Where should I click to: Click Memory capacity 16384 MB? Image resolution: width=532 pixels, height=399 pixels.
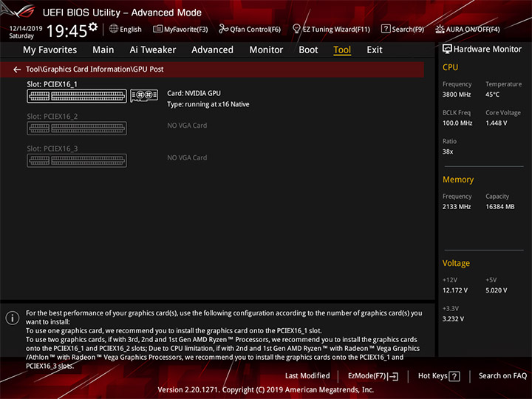tap(499, 207)
